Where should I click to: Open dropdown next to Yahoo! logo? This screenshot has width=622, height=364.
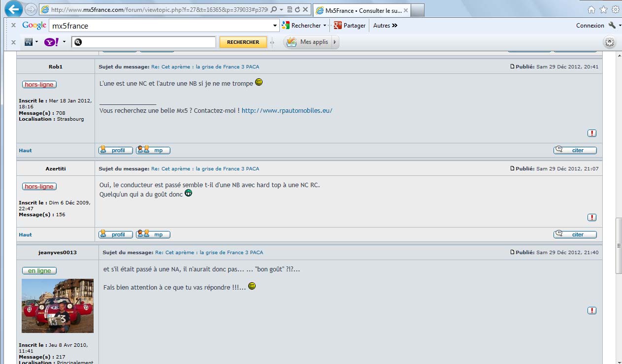[64, 42]
